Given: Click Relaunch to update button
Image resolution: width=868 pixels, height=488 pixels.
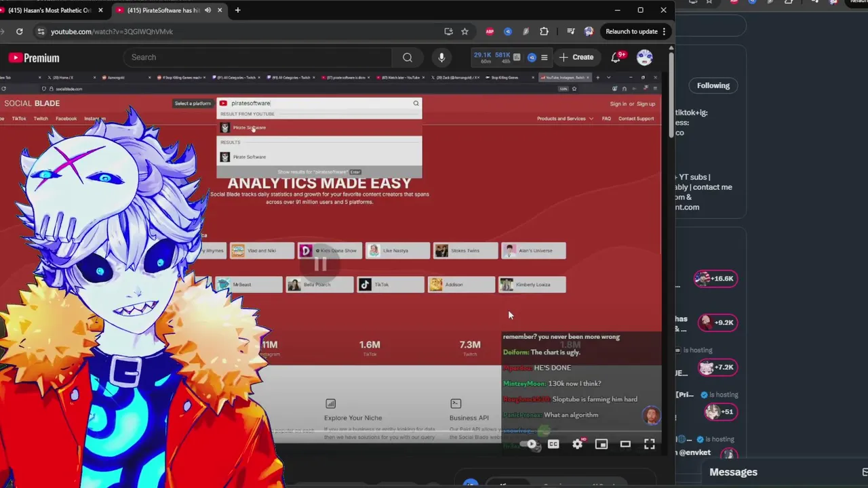Looking at the screenshot, I should point(631,31).
